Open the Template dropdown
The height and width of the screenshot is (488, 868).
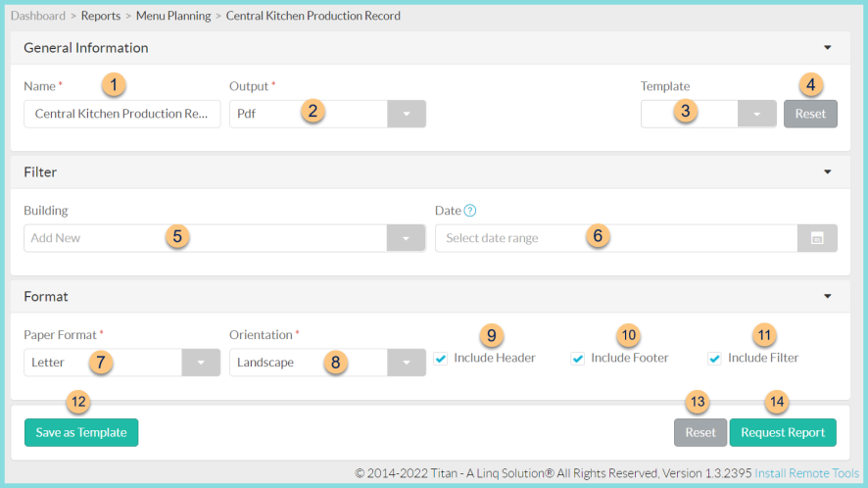point(756,114)
